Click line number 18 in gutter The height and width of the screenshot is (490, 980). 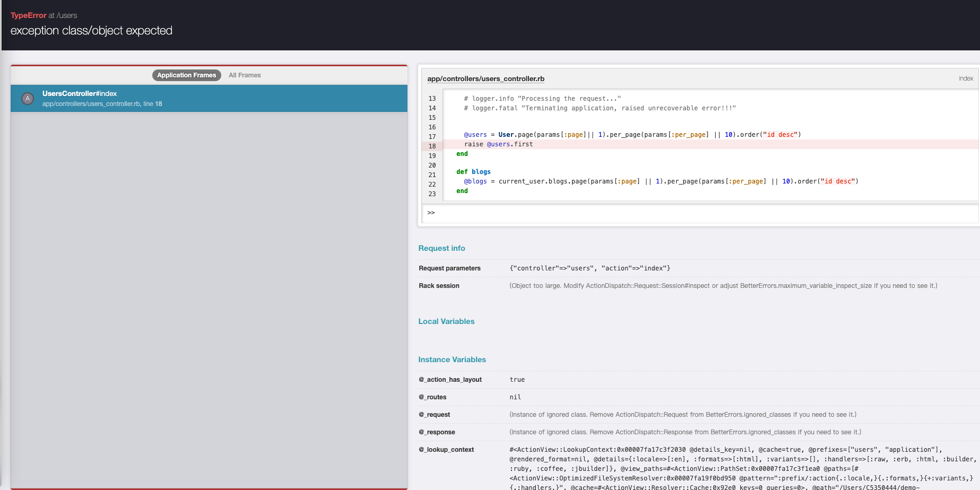pyautogui.click(x=432, y=146)
